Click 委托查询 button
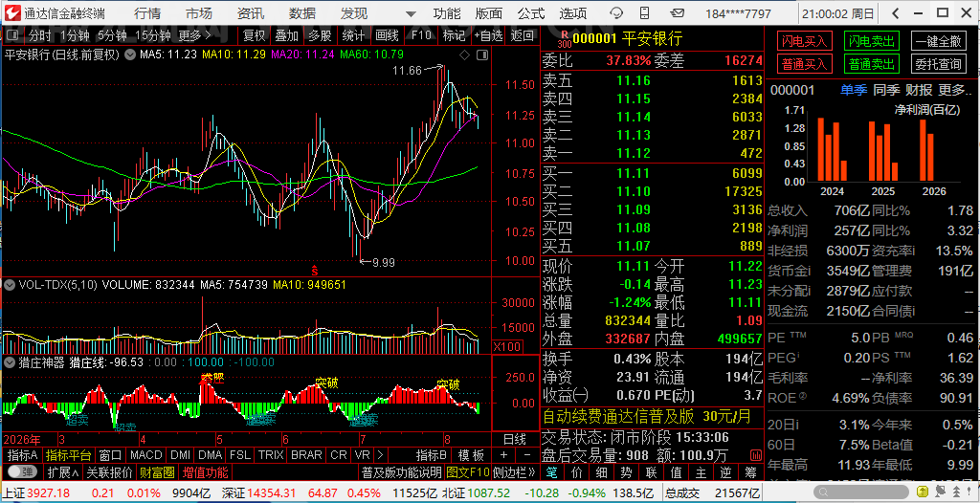 point(938,63)
